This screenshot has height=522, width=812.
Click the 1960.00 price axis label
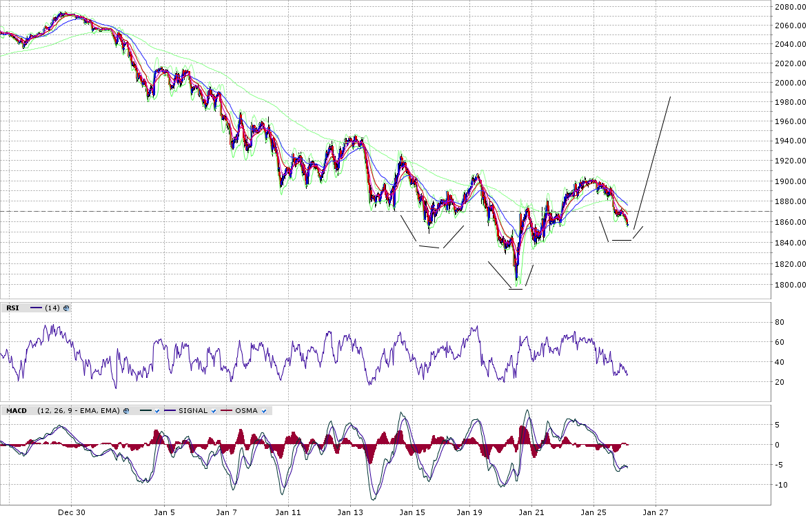tap(790, 121)
